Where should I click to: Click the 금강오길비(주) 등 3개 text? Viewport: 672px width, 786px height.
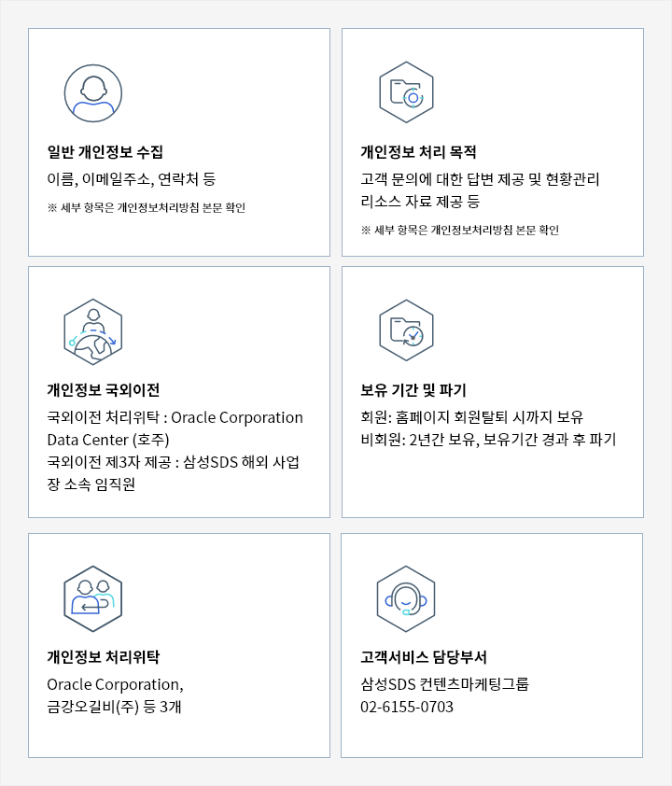point(114,707)
